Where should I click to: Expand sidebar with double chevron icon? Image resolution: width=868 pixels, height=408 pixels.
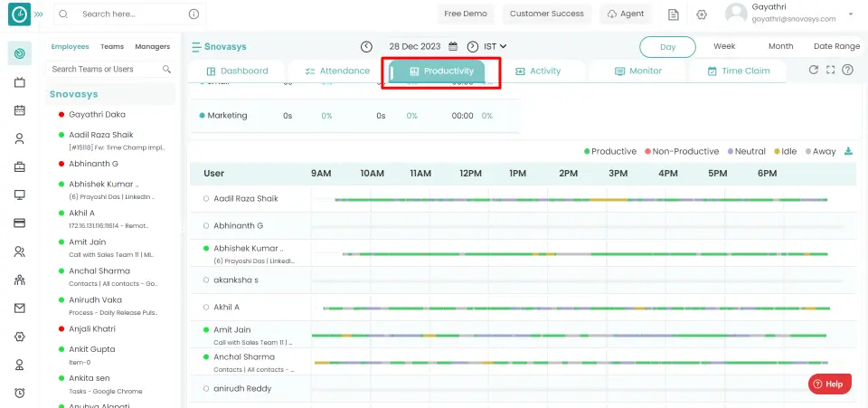click(x=38, y=14)
